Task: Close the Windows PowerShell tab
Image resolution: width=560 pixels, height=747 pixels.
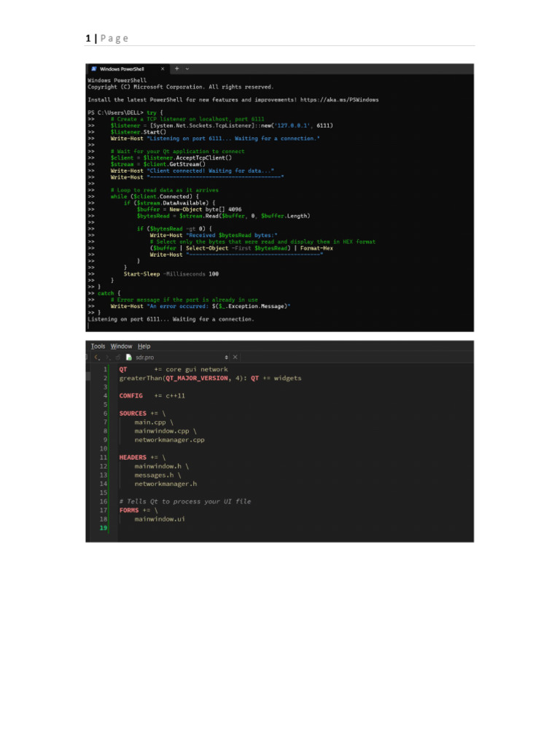Action: pos(163,69)
